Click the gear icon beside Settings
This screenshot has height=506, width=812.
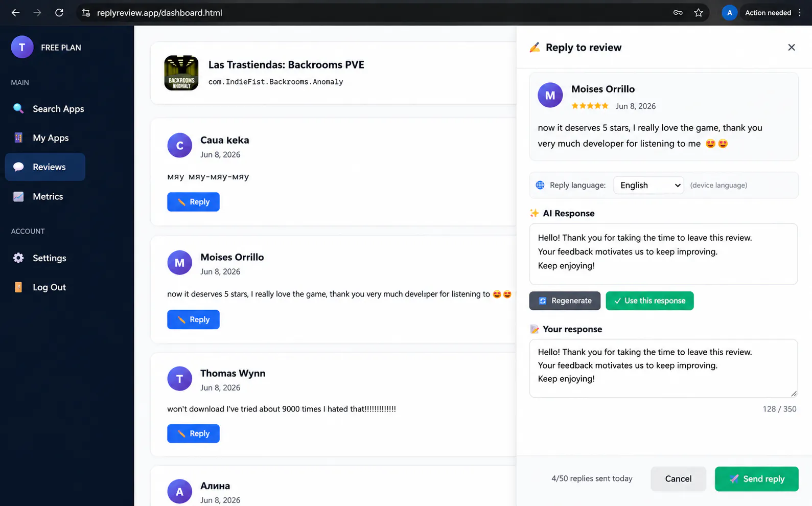(18, 258)
